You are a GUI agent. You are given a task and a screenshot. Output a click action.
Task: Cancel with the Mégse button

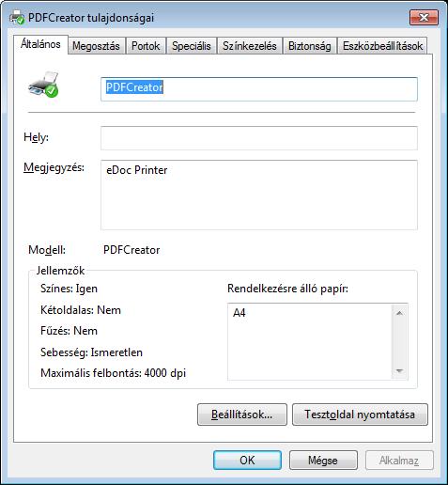pyautogui.click(x=323, y=460)
